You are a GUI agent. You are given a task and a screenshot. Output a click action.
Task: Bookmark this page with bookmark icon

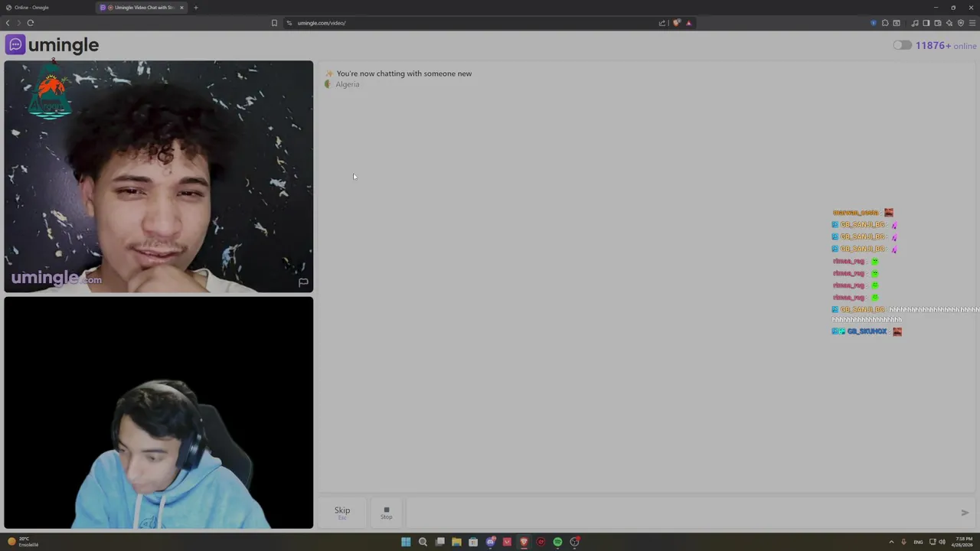coord(274,23)
